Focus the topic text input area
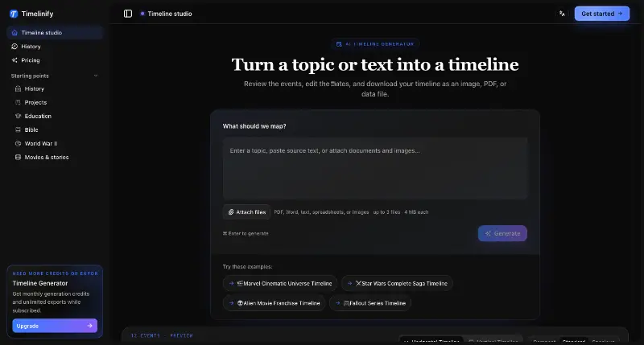 click(x=374, y=168)
